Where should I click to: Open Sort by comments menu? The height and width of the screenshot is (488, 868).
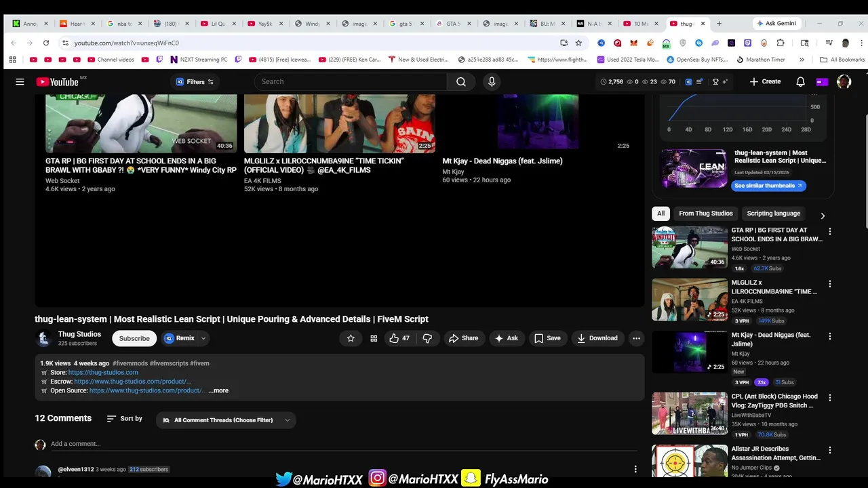point(125,419)
